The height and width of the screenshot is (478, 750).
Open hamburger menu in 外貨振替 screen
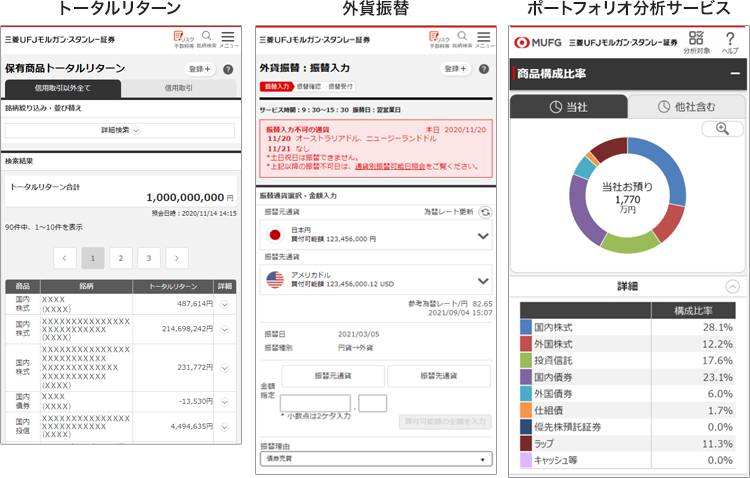(484, 39)
